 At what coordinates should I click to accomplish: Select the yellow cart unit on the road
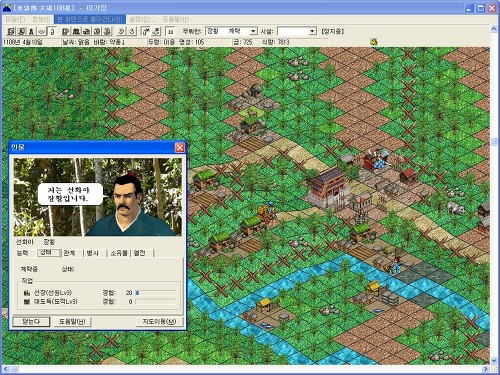[267, 213]
